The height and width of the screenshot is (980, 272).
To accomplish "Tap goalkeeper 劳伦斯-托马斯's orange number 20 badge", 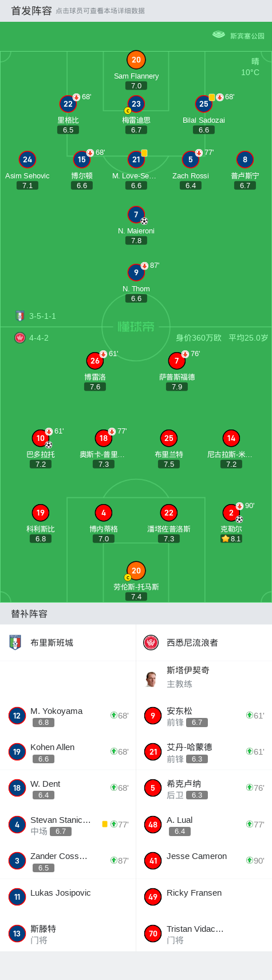I will click(x=136, y=571).
